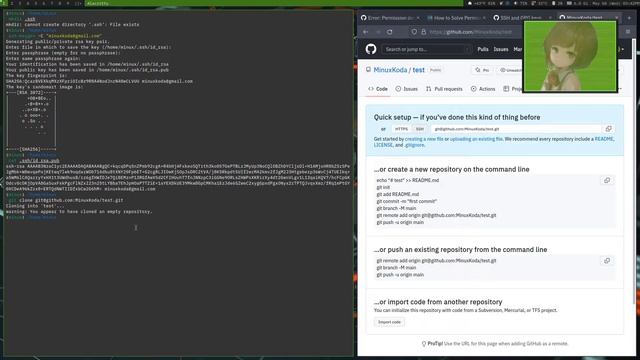Viewport: 640px width, 360px height.
Task: Click the Import code button
Action: [x=389, y=322]
